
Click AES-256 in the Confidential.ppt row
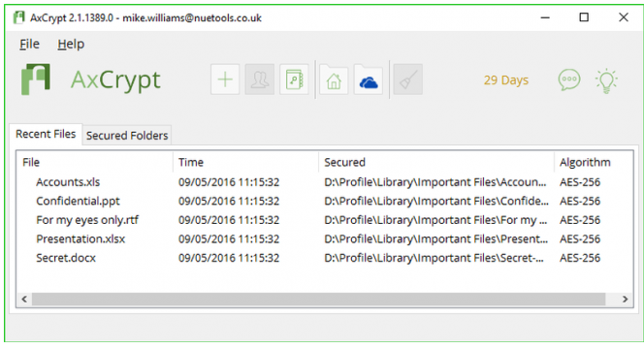[580, 201]
